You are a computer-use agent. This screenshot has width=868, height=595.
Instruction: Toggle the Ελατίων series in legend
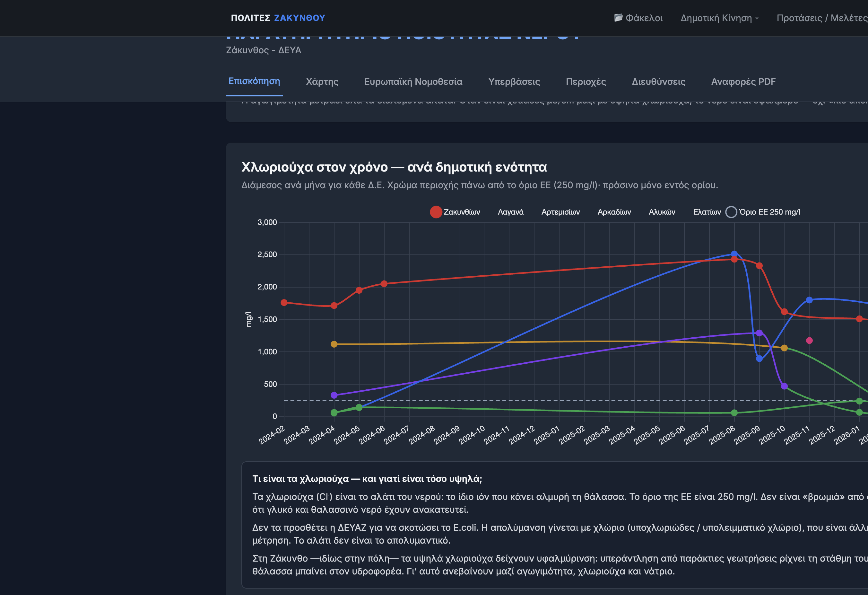pos(707,212)
